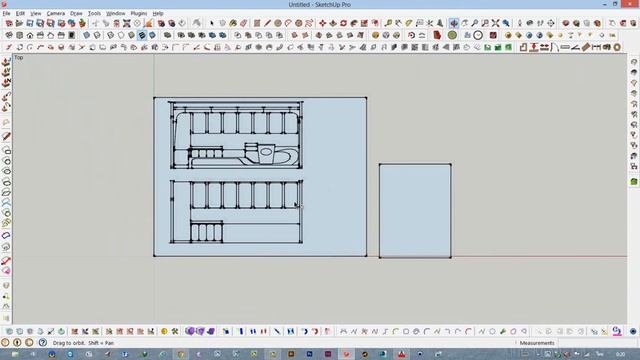Viewport: 640px width, 360px height.
Task: Select the Eraser tool
Action: (244, 23)
